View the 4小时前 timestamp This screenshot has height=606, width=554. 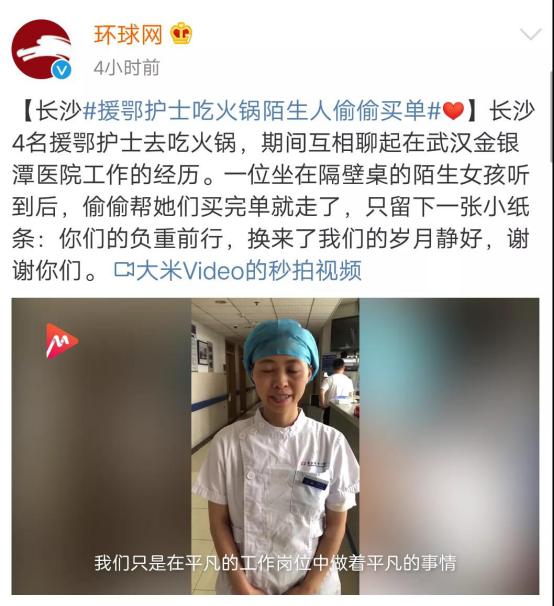point(126,68)
